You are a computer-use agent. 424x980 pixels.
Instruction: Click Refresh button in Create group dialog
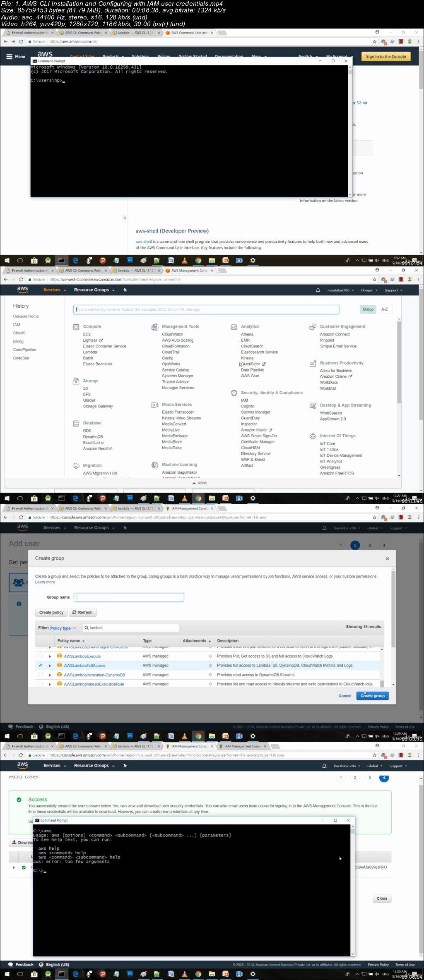82,612
